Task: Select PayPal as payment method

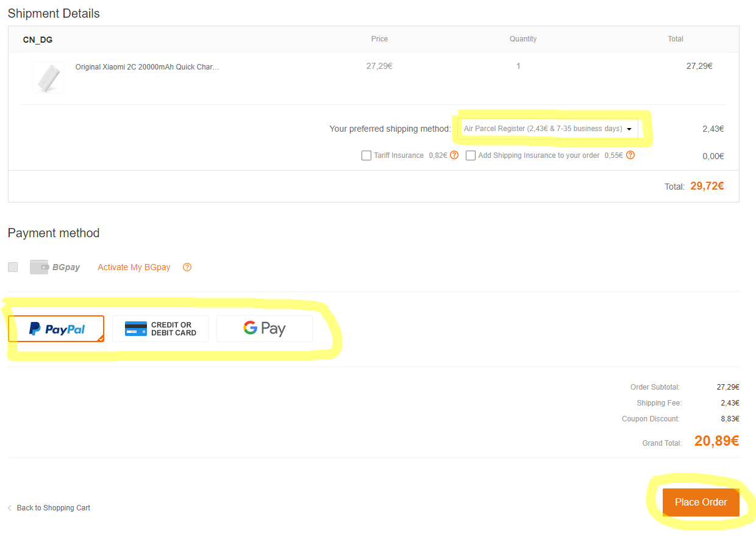Action: [x=56, y=329]
